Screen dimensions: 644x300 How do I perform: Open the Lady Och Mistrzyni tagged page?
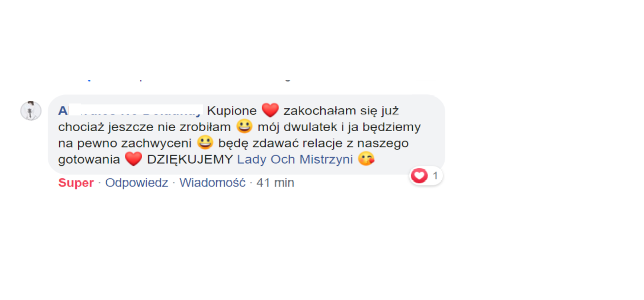(x=295, y=159)
